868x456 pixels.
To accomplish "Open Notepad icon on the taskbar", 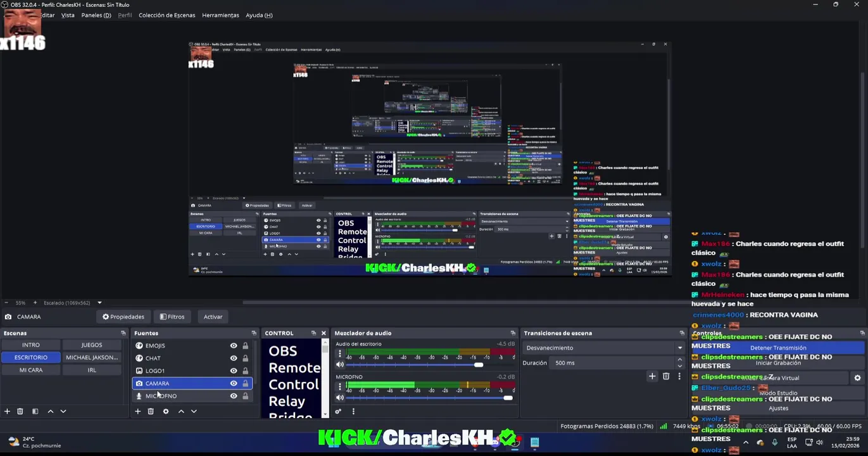I will click(534, 442).
